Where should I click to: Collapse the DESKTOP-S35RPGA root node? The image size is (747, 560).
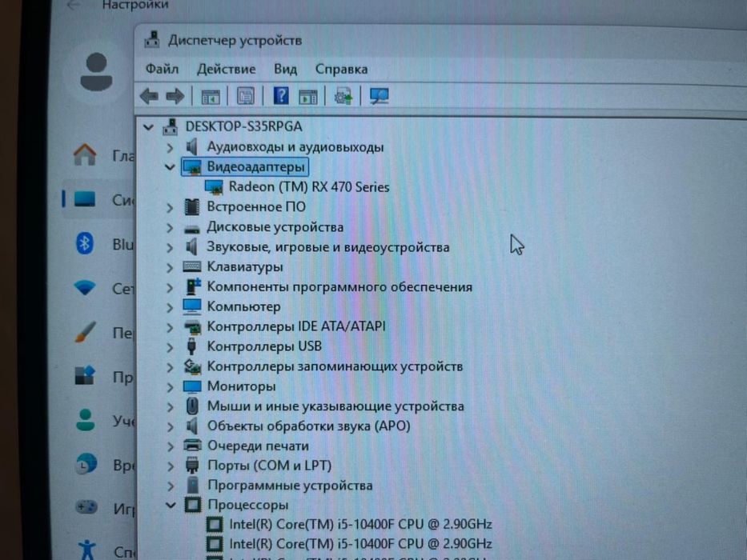149,127
